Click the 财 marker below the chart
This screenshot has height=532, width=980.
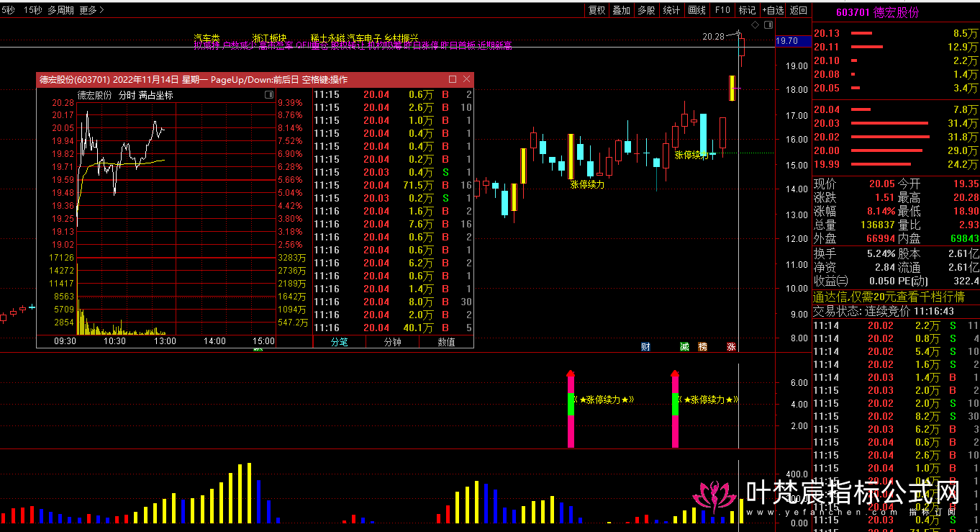[x=645, y=346]
